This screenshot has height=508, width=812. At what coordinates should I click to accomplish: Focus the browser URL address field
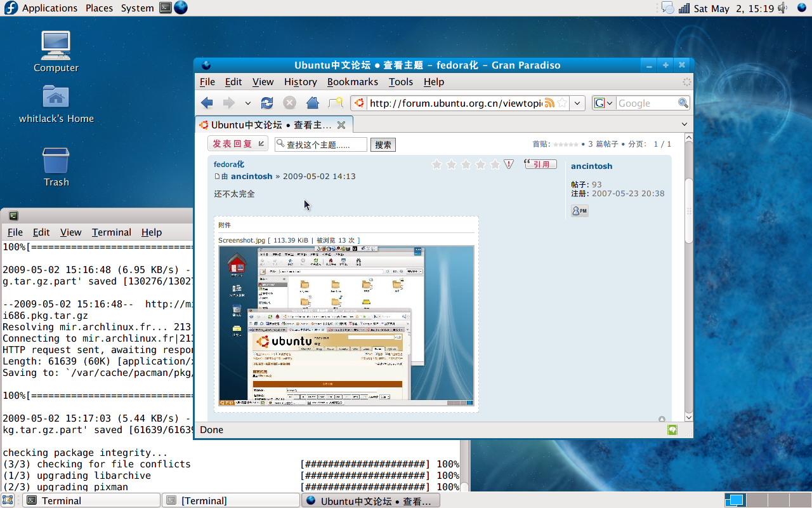coord(455,103)
